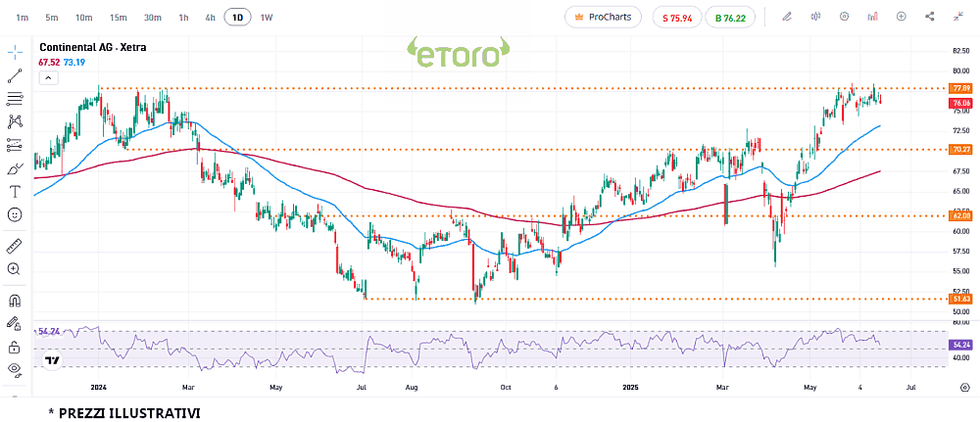Open chart settings gear icon

[x=844, y=17]
